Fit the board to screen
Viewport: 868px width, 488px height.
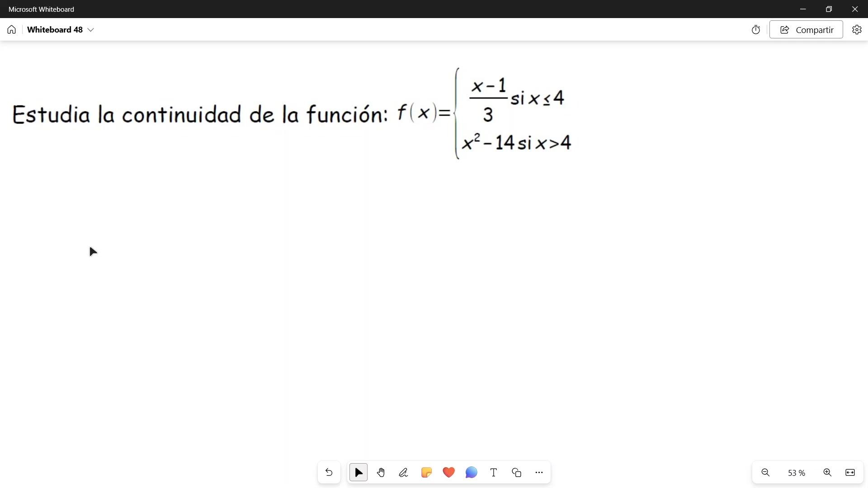pos(850,473)
